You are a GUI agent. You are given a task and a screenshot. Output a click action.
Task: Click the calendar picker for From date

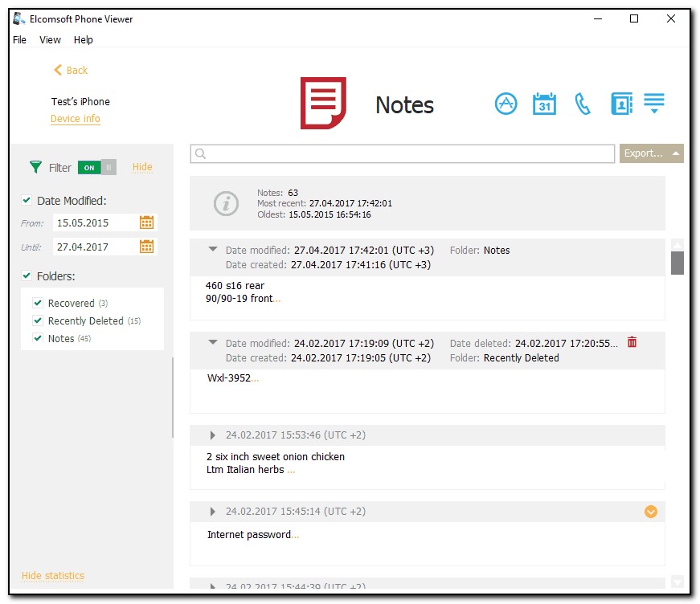click(146, 222)
